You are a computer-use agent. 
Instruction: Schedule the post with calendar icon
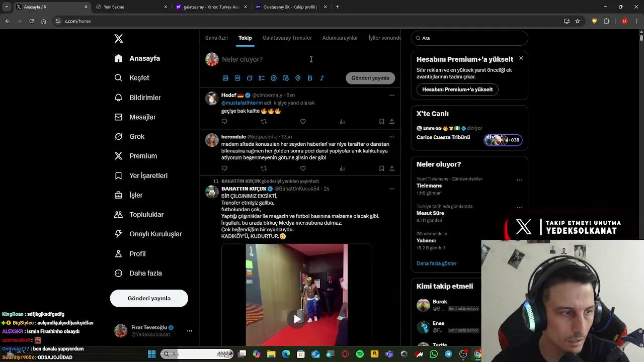point(286,78)
